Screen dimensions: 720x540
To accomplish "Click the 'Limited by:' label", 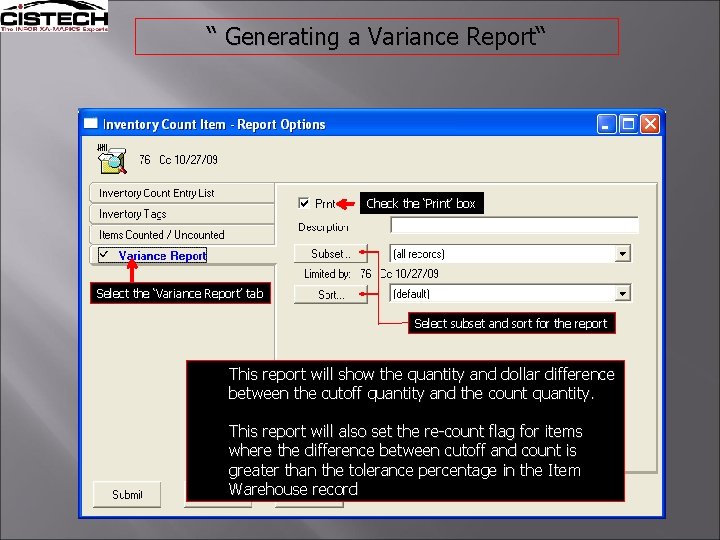I will (x=327, y=274).
